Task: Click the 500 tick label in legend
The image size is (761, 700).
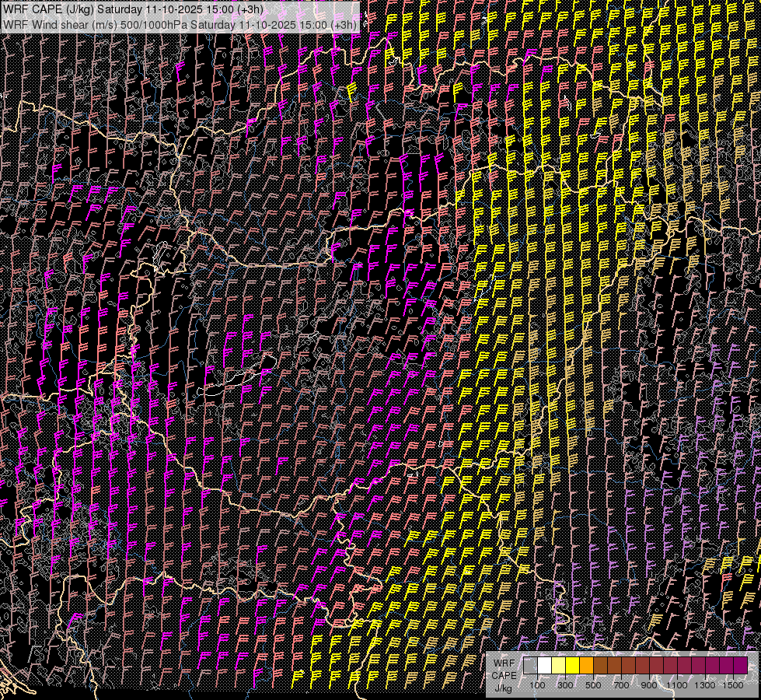Action: [593, 685]
